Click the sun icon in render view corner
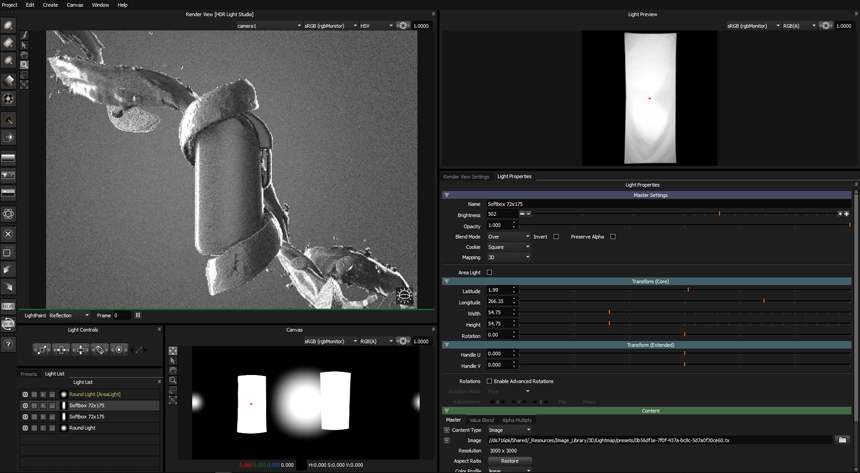The height and width of the screenshot is (473, 860). pyautogui.click(x=404, y=296)
